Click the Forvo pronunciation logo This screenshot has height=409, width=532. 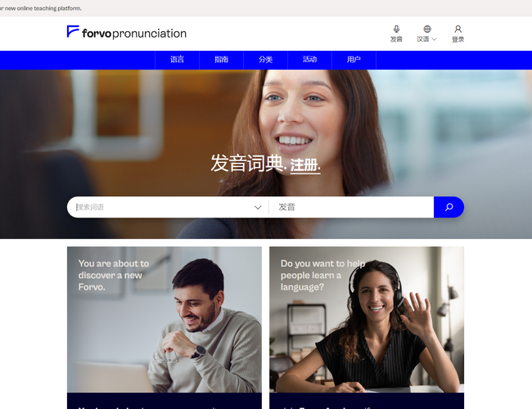(x=127, y=33)
